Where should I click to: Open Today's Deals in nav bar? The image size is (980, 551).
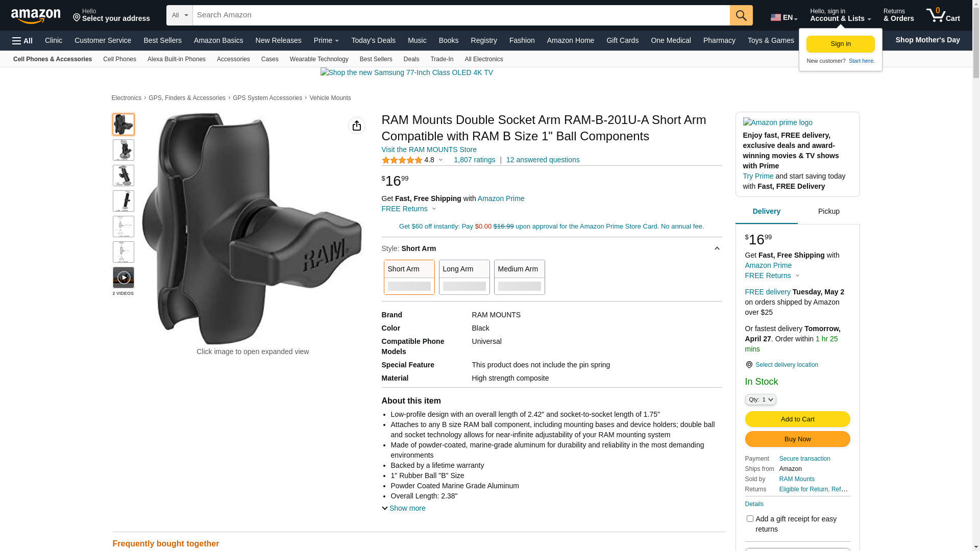point(373,40)
